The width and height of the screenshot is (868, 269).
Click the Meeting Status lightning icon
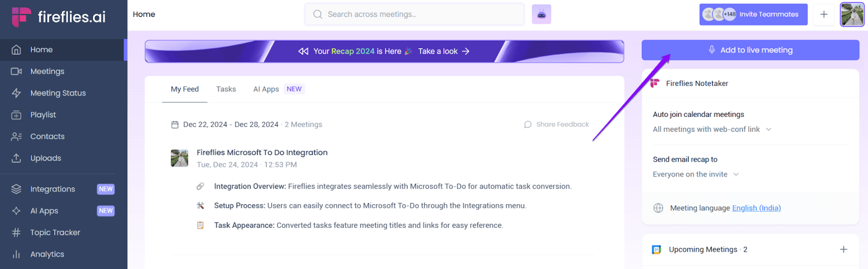click(16, 93)
